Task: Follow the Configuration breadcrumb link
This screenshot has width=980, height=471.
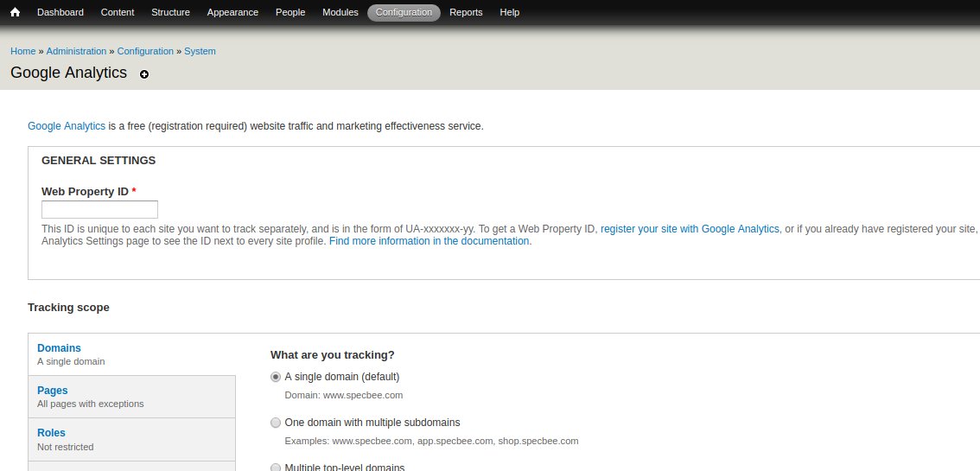Action: click(x=146, y=51)
